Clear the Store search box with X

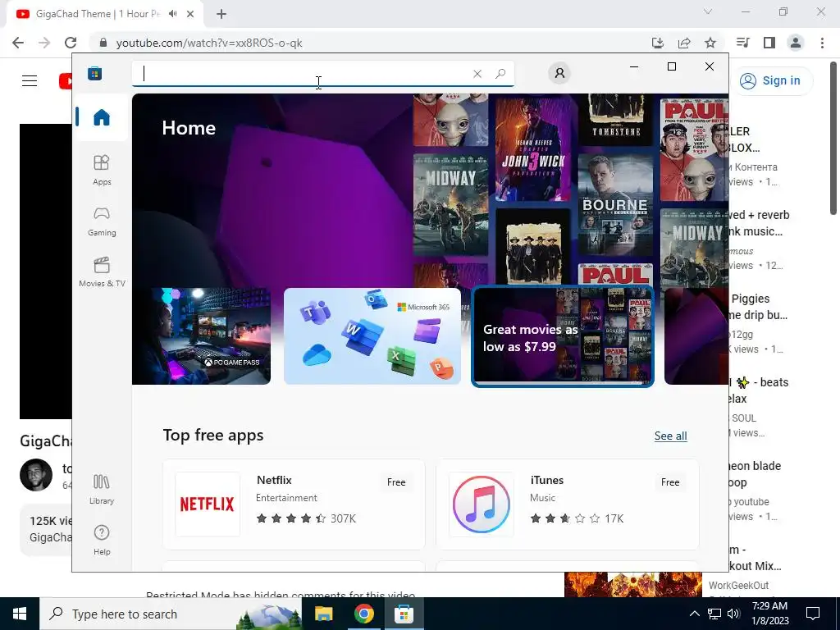[x=477, y=74]
